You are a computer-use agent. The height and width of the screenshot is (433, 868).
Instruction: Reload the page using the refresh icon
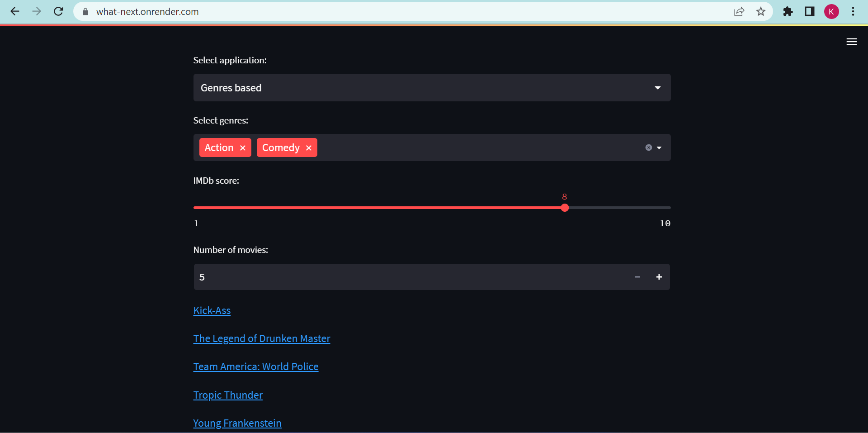point(59,12)
